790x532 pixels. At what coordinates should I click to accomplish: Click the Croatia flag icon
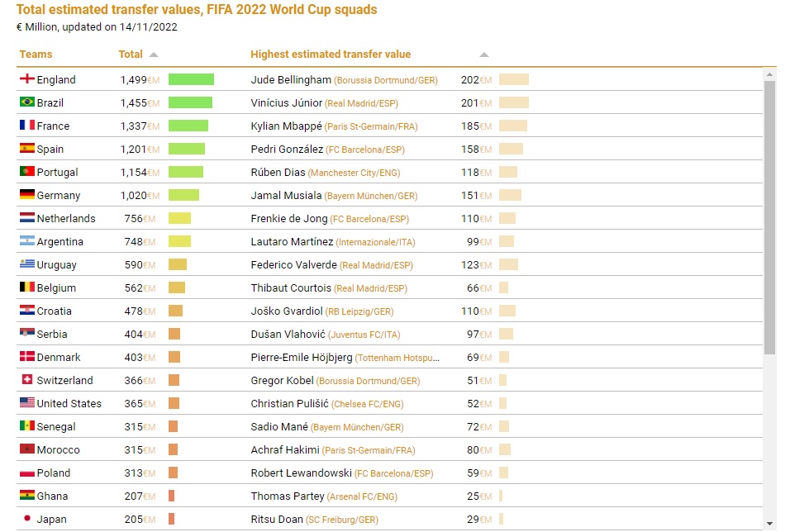[x=26, y=311]
